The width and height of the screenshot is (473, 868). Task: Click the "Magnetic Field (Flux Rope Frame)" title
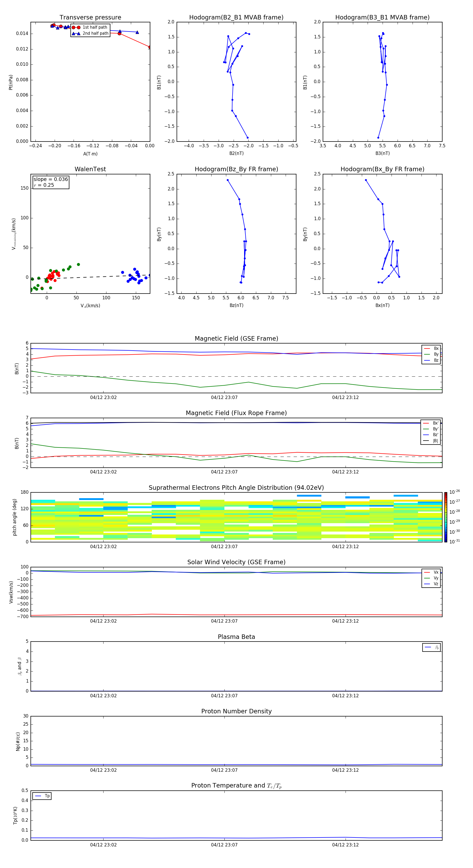pyautogui.click(x=236, y=413)
